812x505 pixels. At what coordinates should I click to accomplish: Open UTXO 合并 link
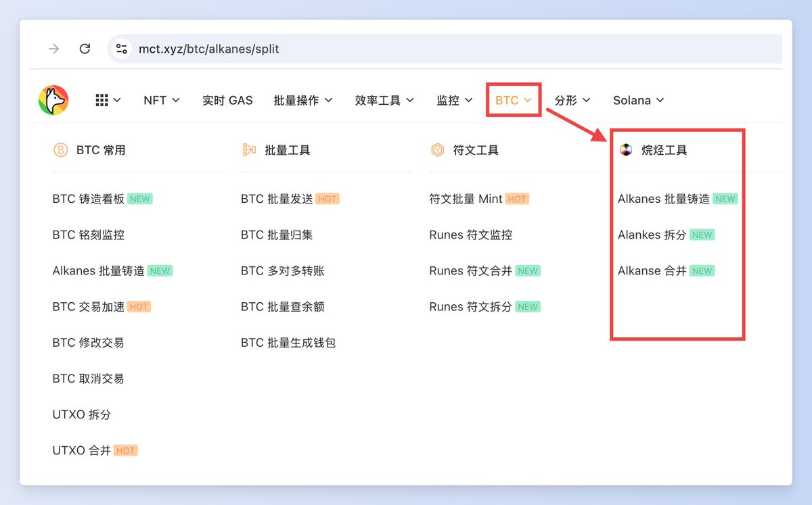[x=82, y=450]
